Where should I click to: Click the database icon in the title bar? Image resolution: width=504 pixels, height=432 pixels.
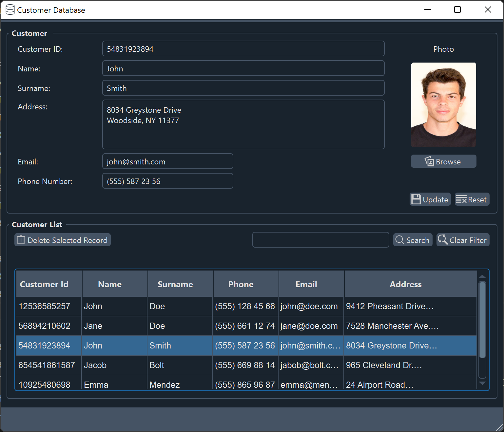(10, 9)
